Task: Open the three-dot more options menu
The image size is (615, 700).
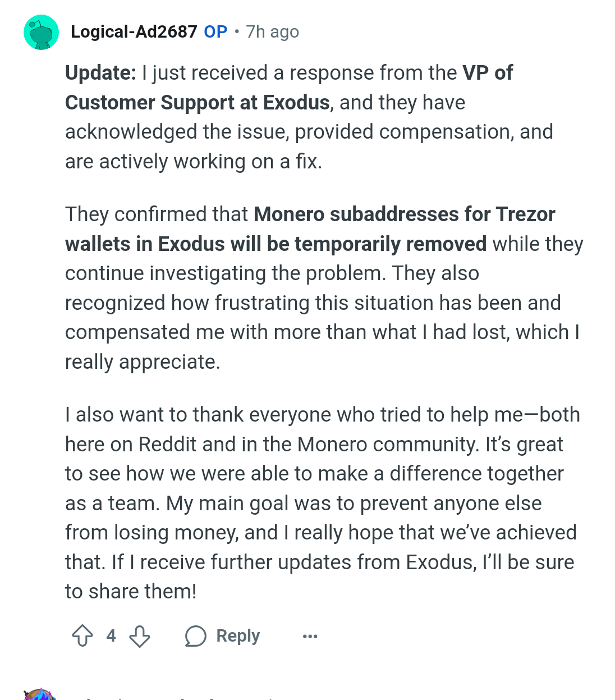Action: pos(310,636)
